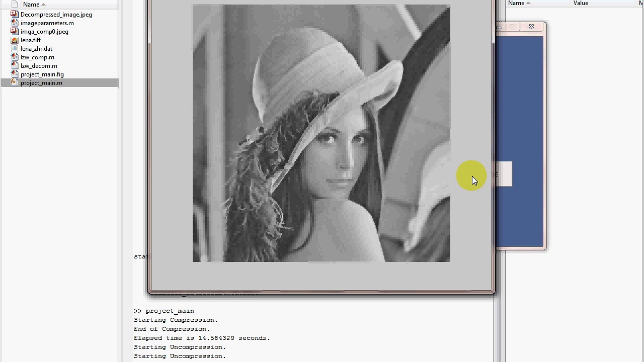Click 'Elapsed time is 14.584329 seconds.' output
Screen dimensions: 644x362
click(x=202, y=338)
